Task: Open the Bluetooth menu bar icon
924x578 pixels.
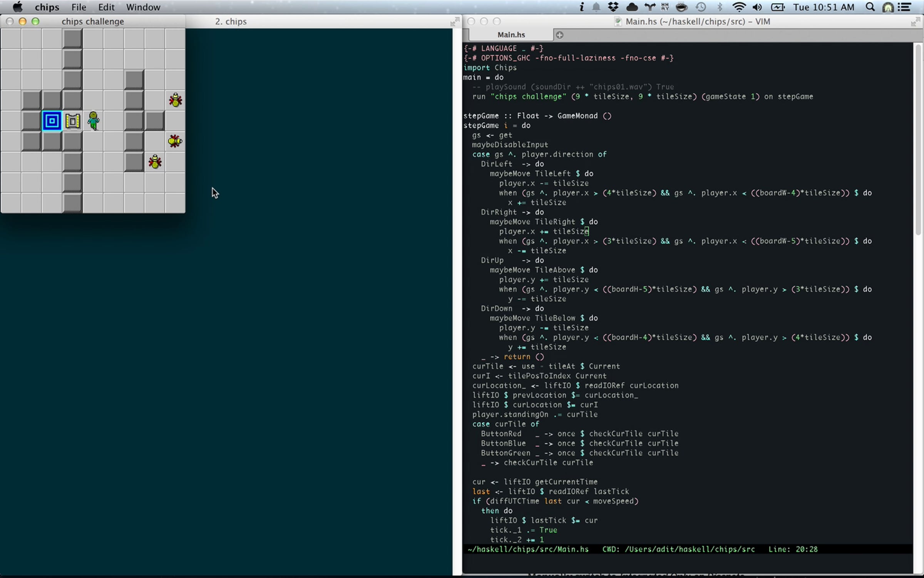Action: (x=720, y=7)
